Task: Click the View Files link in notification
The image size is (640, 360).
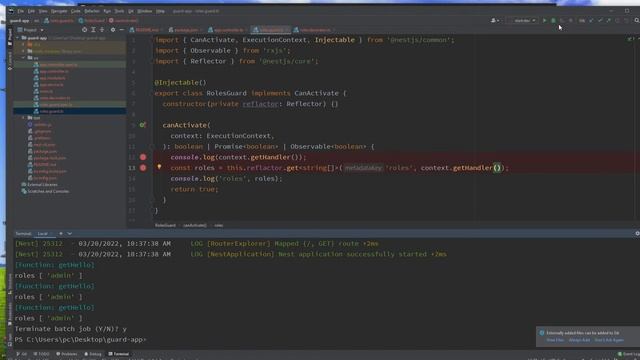Action: click(555, 340)
